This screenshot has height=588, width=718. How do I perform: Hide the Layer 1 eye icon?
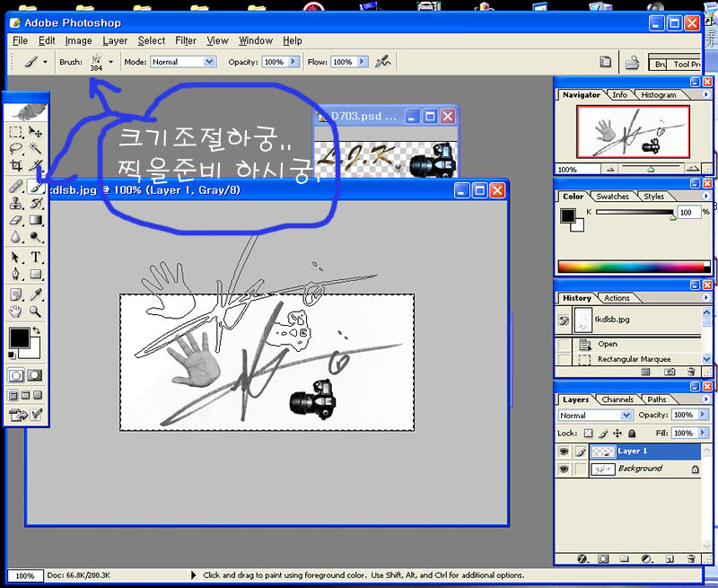(x=564, y=452)
